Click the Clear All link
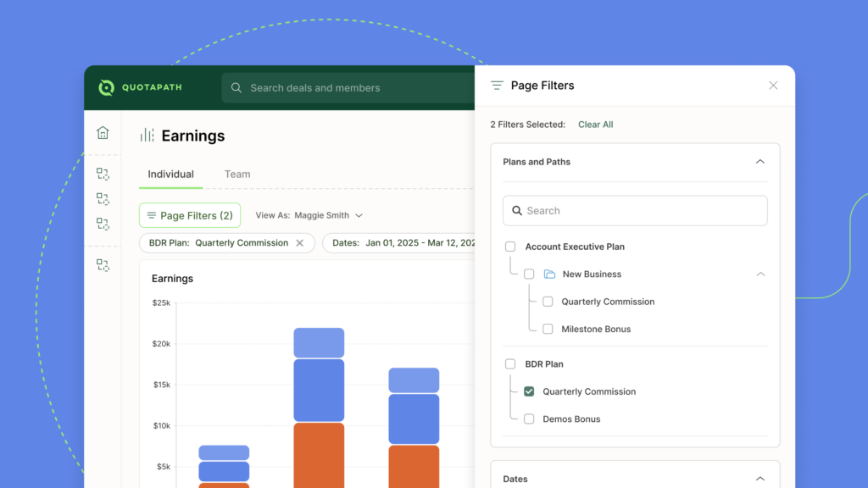The width and height of the screenshot is (868, 488). pyautogui.click(x=595, y=125)
